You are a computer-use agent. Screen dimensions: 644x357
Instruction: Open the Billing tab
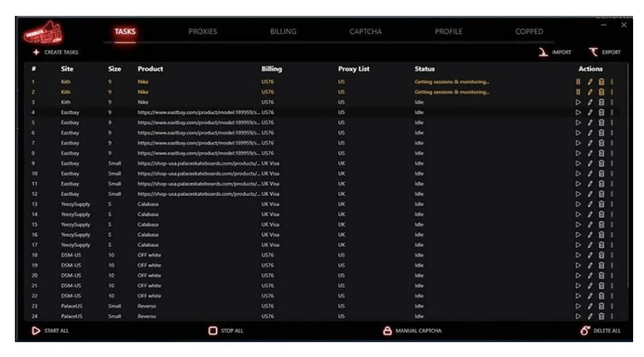tap(283, 32)
